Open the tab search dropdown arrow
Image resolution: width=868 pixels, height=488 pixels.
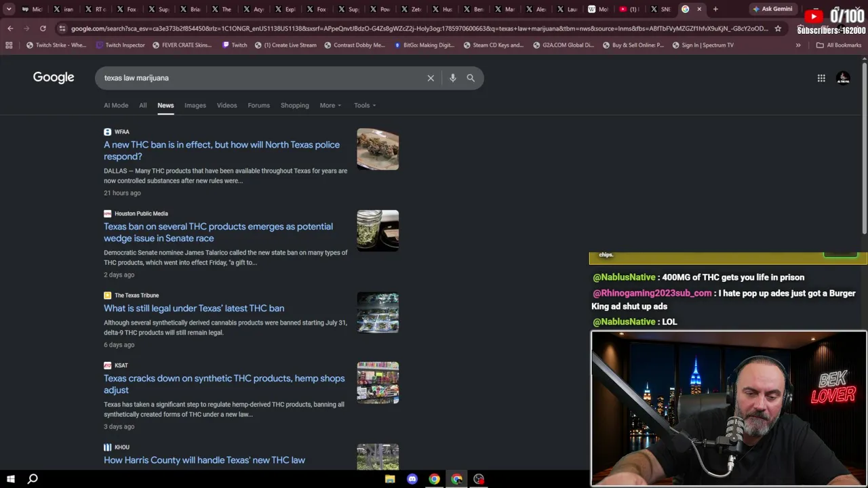[9, 9]
